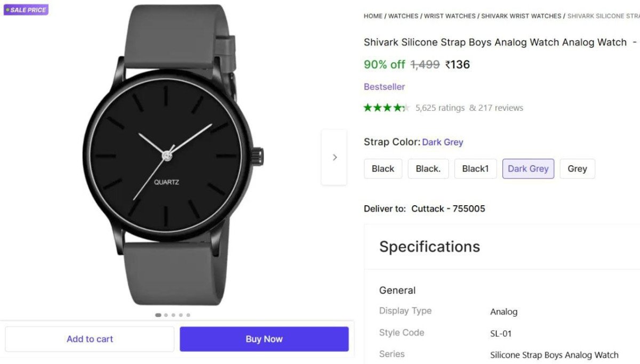Select the Dark Grey strap option
The width and height of the screenshot is (640, 364).
528,168
